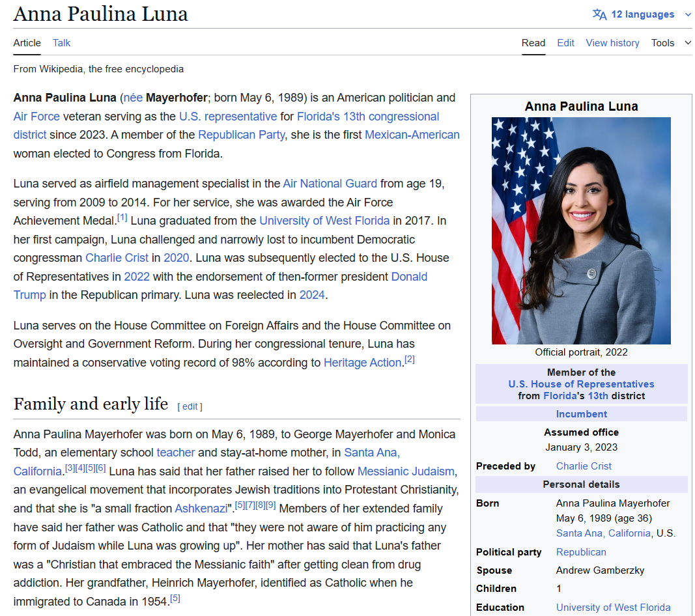695x616 pixels.
Task: Jump to citation [4] after California
Action: (x=80, y=468)
